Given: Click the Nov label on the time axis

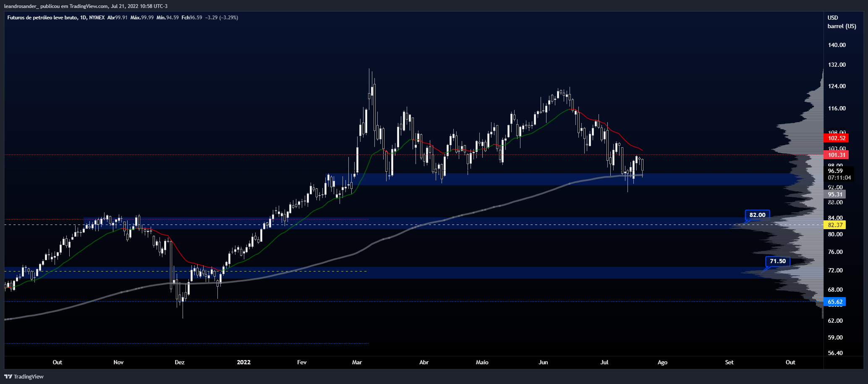Looking at the screenshot, I should coord(118,362).
